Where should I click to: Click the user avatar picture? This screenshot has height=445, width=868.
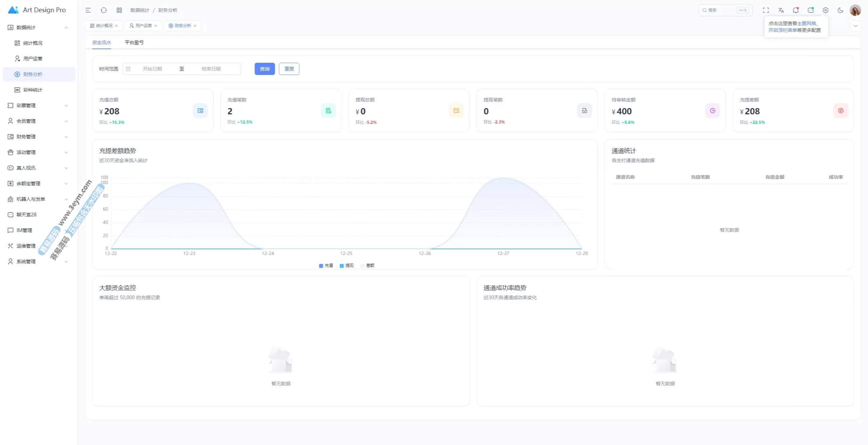coord(855,10)
